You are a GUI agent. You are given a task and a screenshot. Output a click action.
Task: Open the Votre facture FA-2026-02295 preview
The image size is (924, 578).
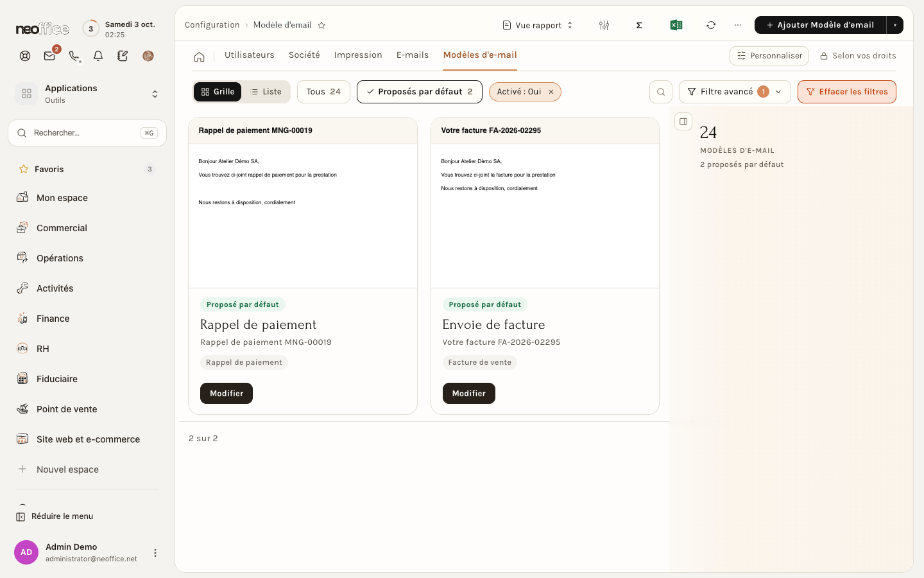coord(545,203)
